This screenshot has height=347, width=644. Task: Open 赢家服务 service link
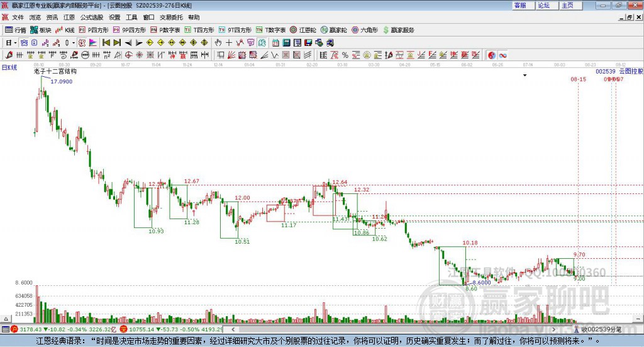(x=398, y=30)
